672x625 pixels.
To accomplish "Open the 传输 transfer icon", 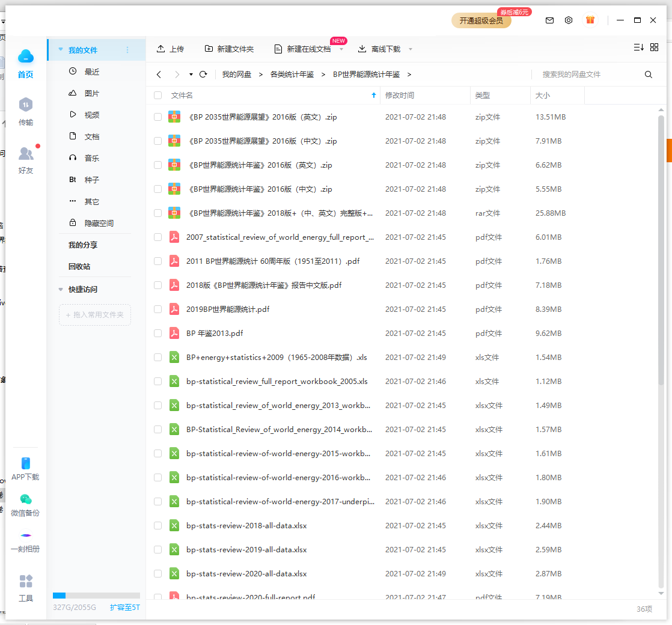I will pyautogui.click(x=26, y=105).
